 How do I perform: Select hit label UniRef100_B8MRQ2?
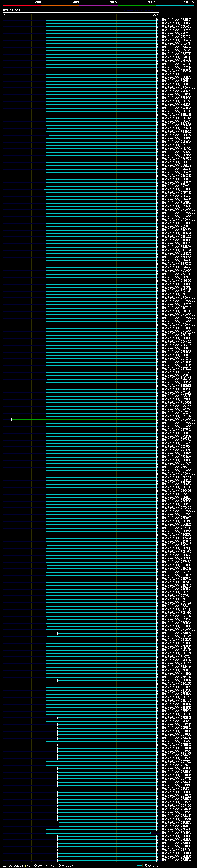(x=177, y=98)
